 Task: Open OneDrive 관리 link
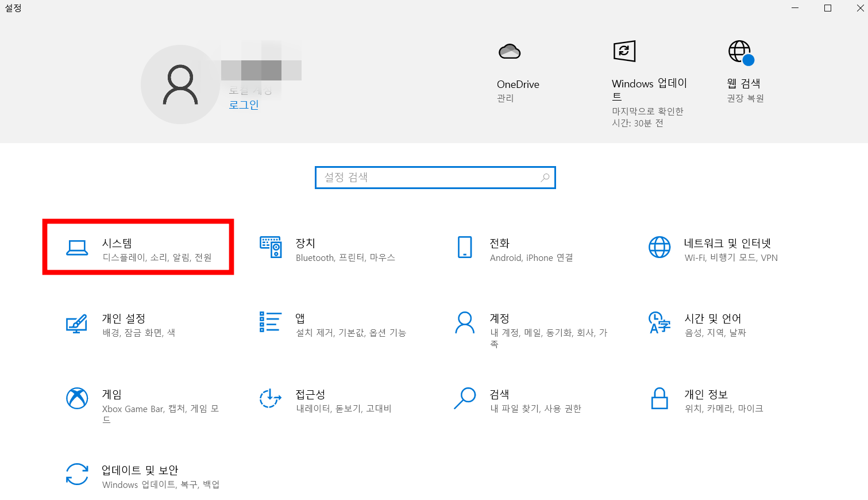click(x=506, y=98)
